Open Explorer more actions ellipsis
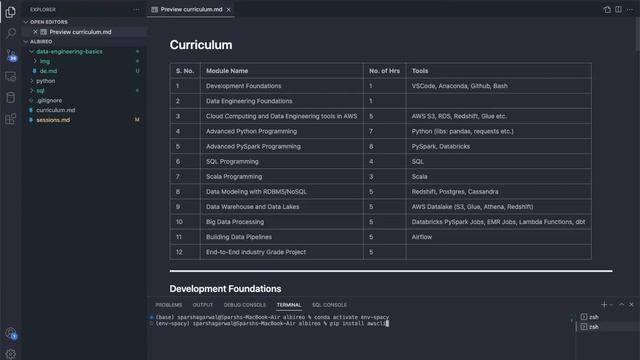 pos(136,9)
